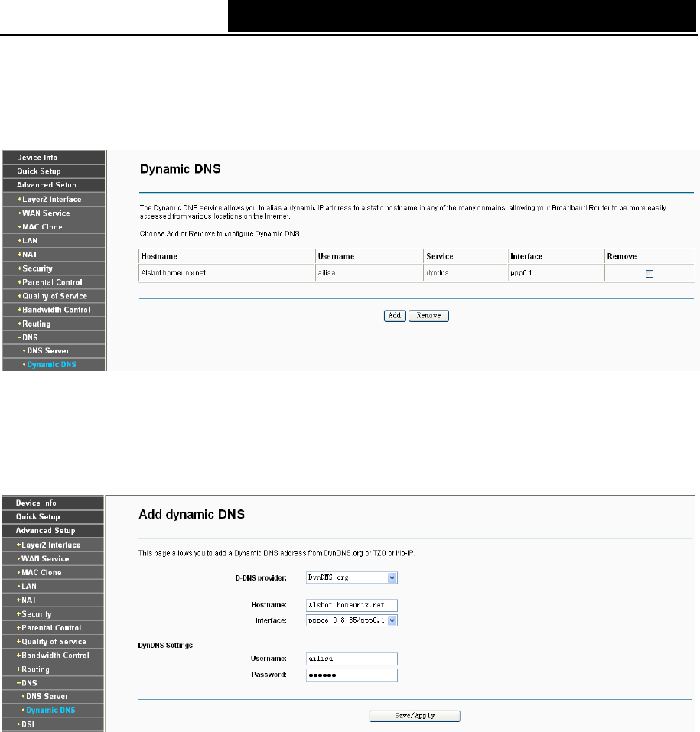
Task: Click the Save/Apply button
Action: click(415, 716)
